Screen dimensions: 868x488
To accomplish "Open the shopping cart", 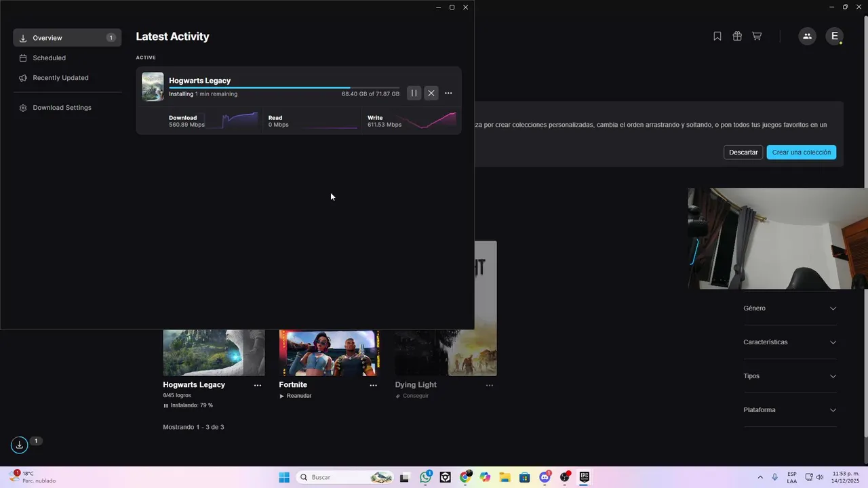I will 757,37.
